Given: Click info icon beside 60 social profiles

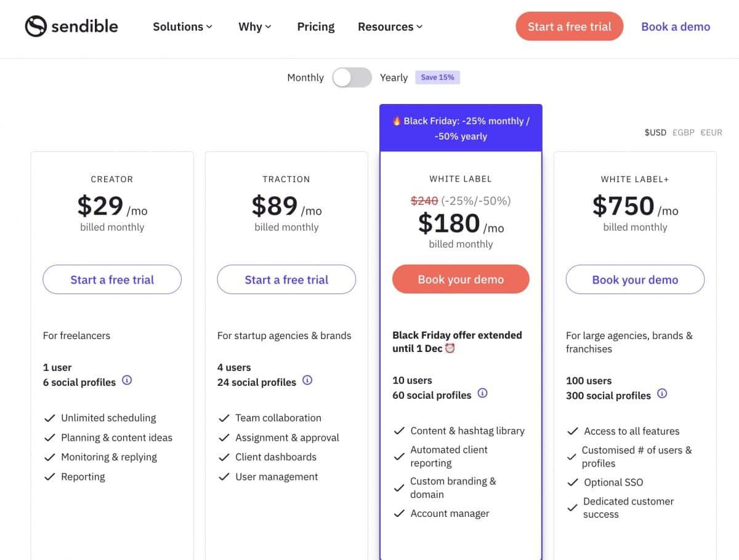Looking at the screenshot, I should click(x=483, y=393).
